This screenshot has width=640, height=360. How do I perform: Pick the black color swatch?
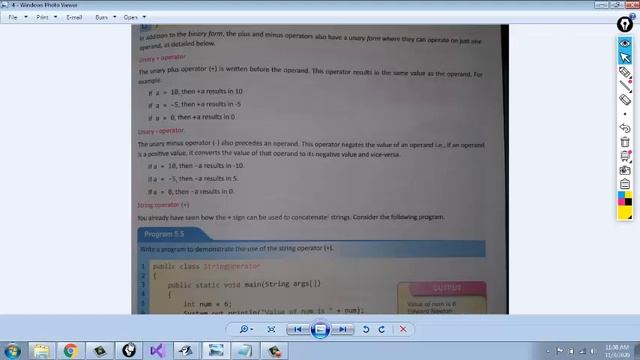pos(628,202)
